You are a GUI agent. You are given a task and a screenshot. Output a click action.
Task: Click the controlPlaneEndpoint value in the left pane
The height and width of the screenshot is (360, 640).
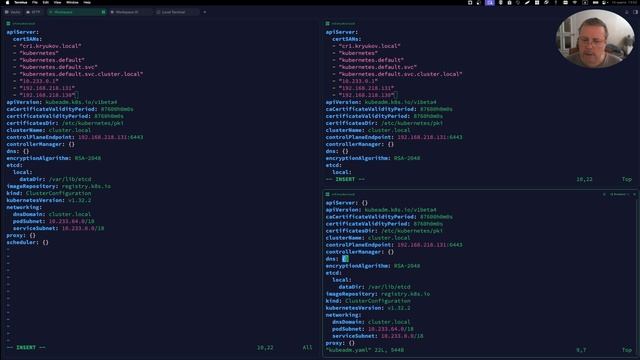pos(111,137)
